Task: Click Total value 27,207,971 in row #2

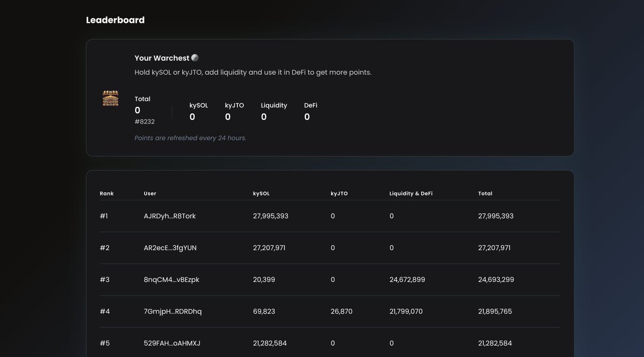Action: coord(494,248)
